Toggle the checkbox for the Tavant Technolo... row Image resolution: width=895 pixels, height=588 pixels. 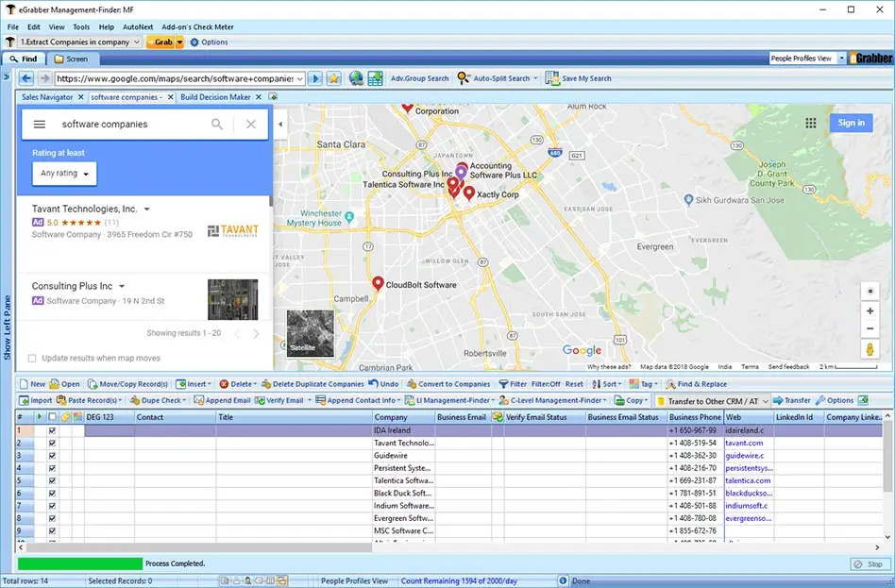(52, 443)
